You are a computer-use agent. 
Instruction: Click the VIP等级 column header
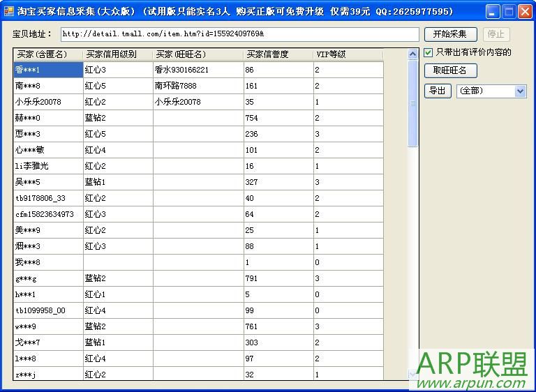[x=348, y=54]
